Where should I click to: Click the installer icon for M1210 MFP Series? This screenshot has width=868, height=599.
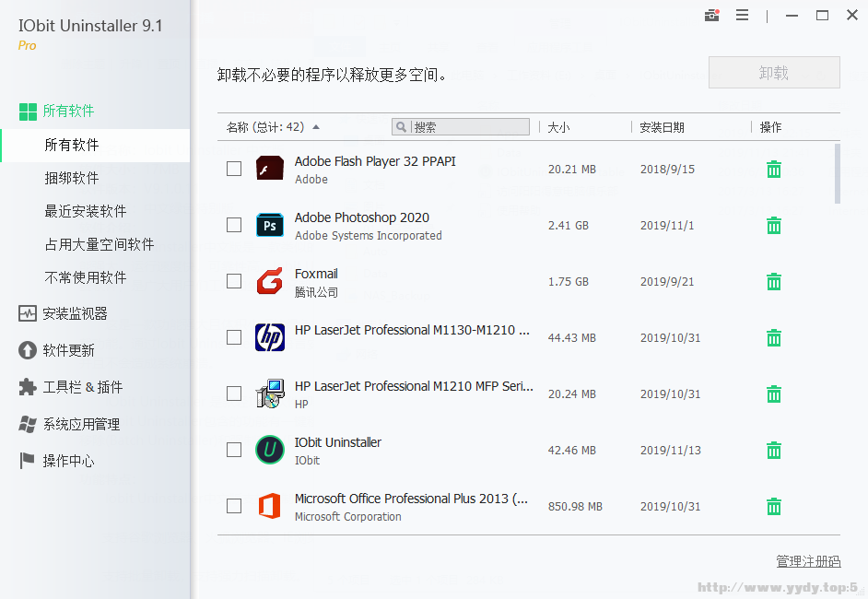(x=270, y=393)
